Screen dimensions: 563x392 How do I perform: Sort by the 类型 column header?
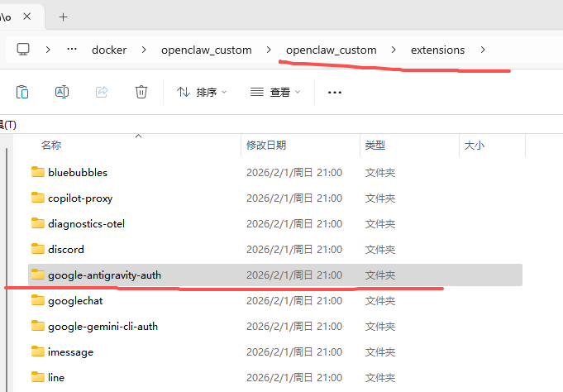(x=375, y=146)
